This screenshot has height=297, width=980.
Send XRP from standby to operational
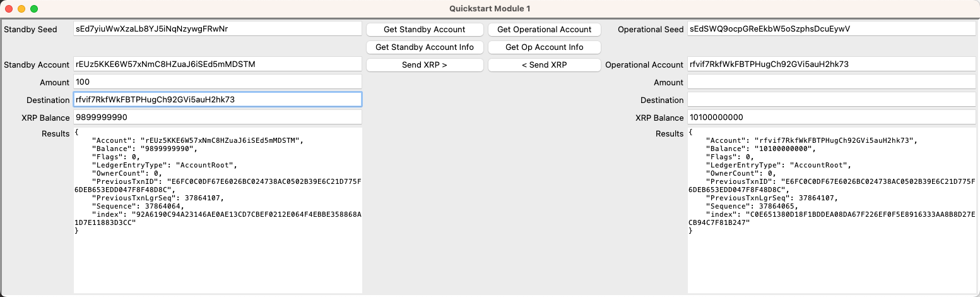pyautogui.click(x=425, y=64)
